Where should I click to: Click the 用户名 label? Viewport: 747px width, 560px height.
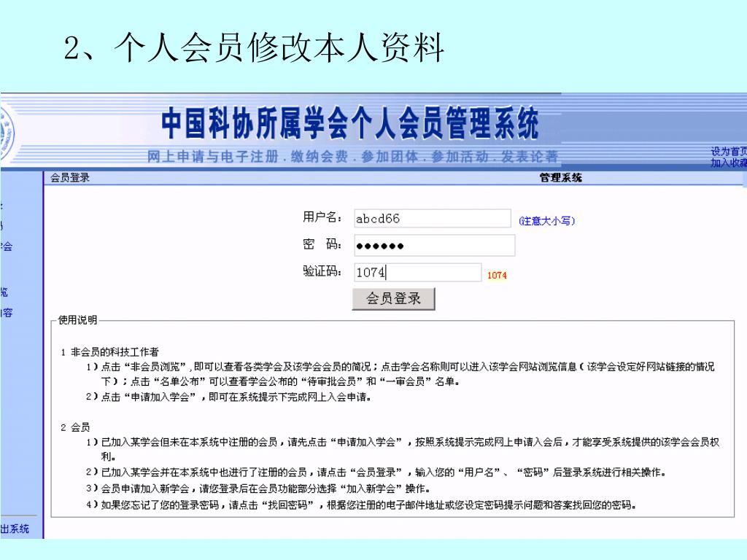pos(322,217)
